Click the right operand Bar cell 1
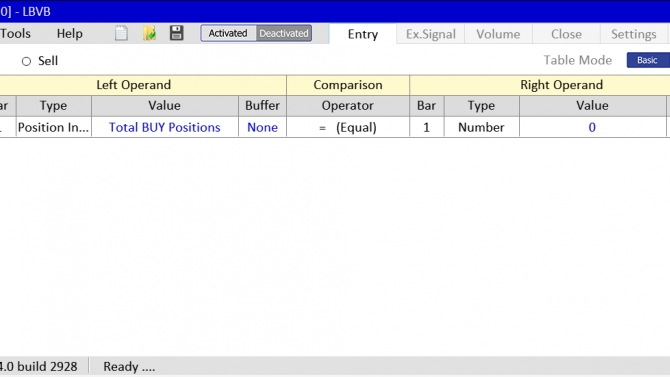The image size is (670, 377). [426, 127]
